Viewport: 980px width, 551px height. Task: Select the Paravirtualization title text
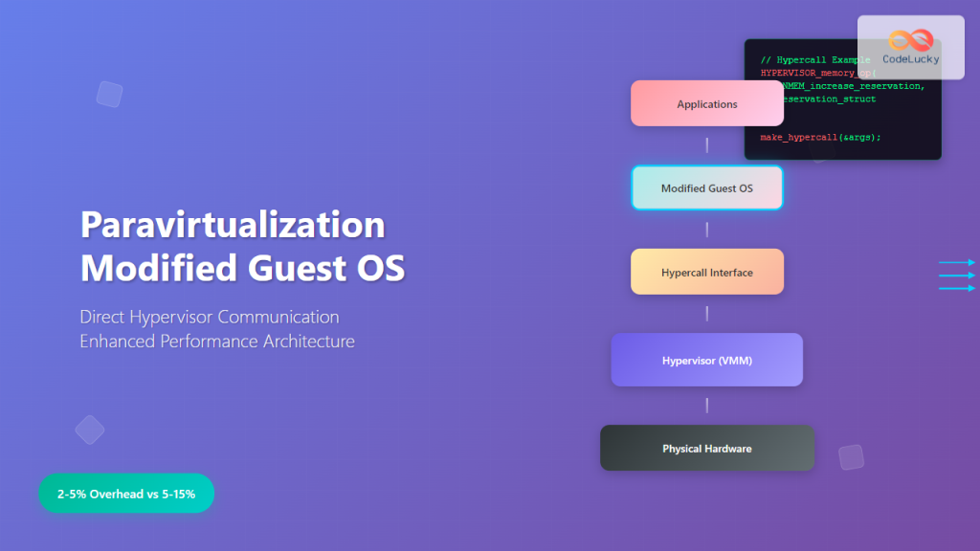[x=233, y=225]
